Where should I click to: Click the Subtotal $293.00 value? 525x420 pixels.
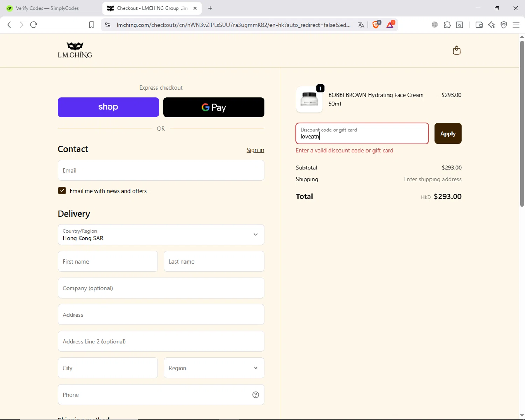(451, 168)
